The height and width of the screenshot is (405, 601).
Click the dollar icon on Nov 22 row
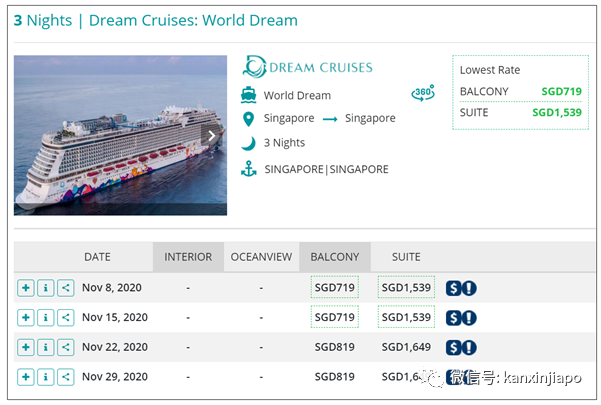pos(454,347)
